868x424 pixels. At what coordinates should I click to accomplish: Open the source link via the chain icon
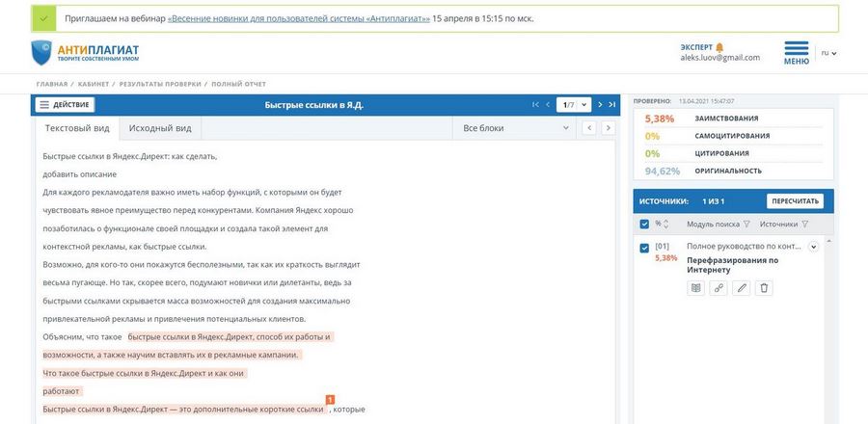coord(719,288)
